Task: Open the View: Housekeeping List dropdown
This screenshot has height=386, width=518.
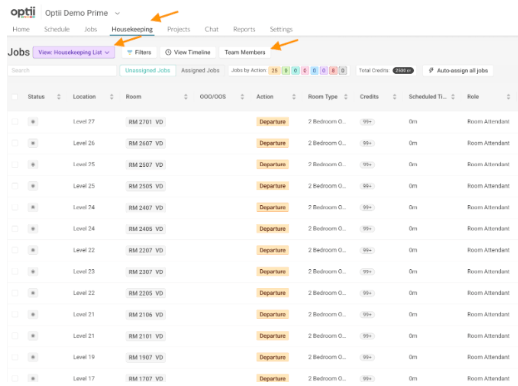Action: [74, 52]
